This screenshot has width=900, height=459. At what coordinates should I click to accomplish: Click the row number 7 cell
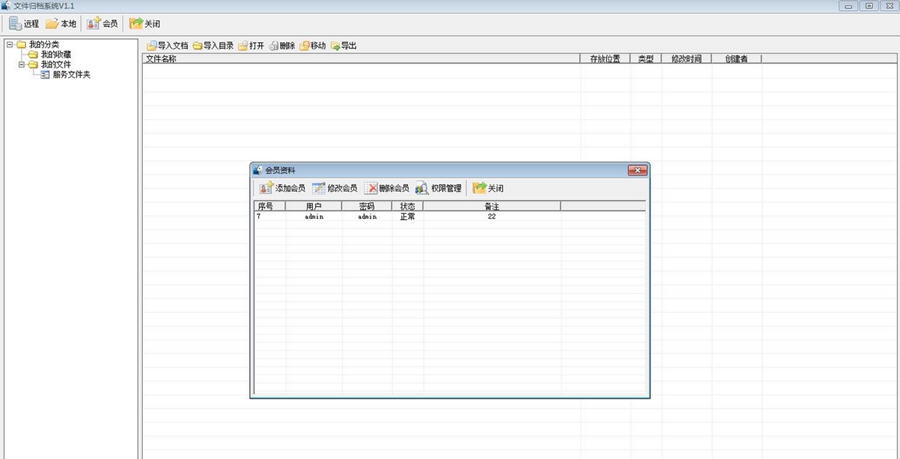(x=270, y=217)
